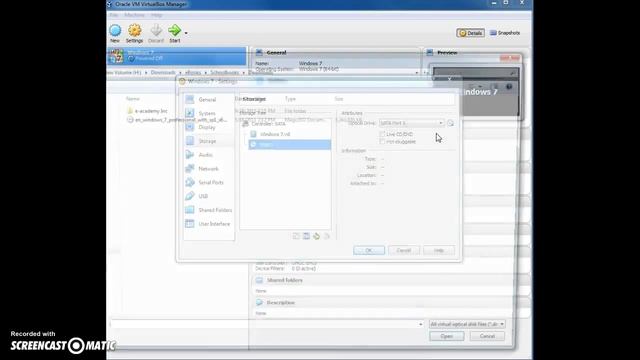
Task: Open the File menu in VirtualBox Manager
Action: pyautogui.click(x=114, y=15)
